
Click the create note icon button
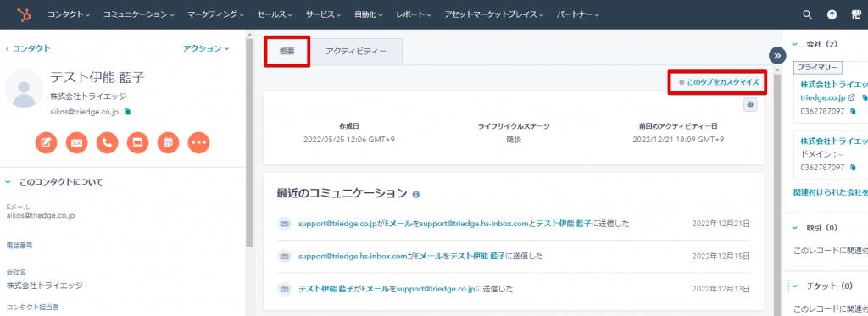coord(46,143)
